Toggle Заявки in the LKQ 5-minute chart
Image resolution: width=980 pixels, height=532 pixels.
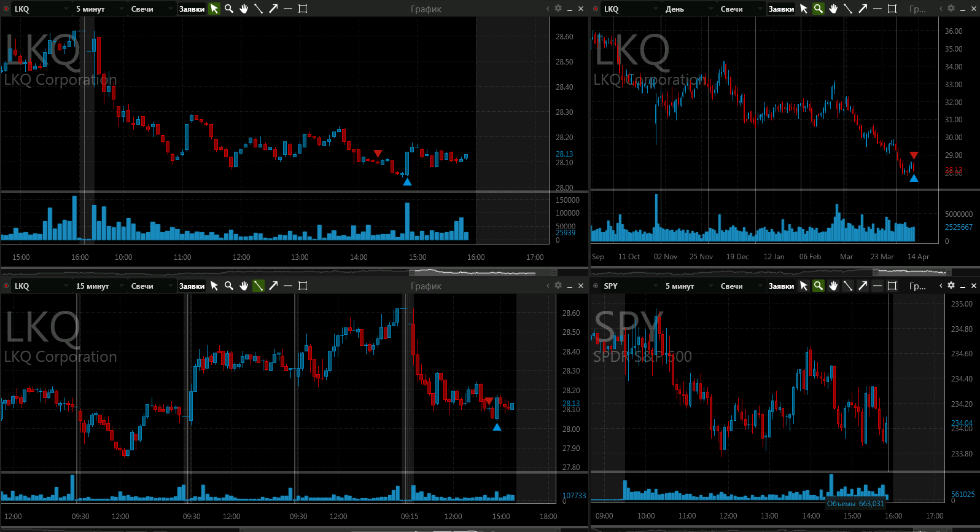[x=192, y=9]
